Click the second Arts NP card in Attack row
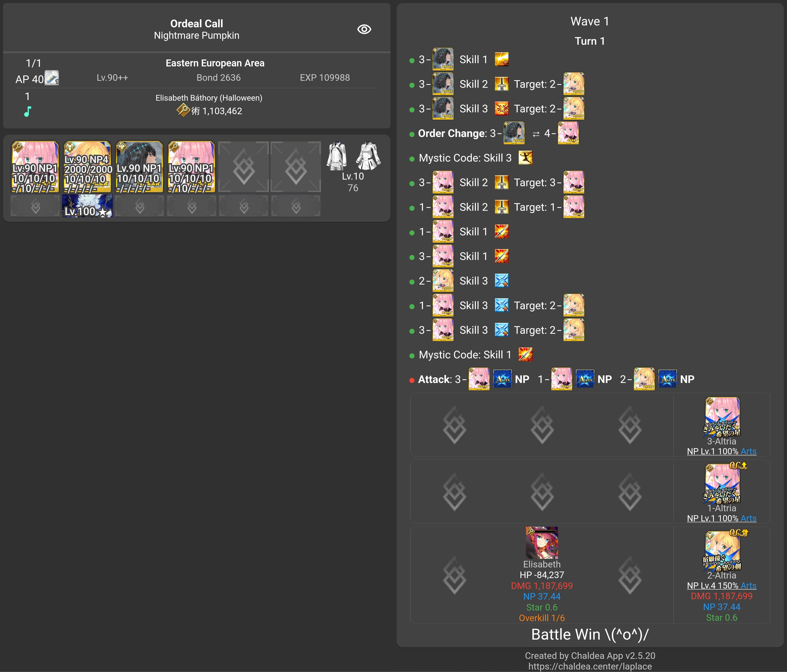Image resolution: width=787 pixels, height=672 pixels. tap(585, 379)
